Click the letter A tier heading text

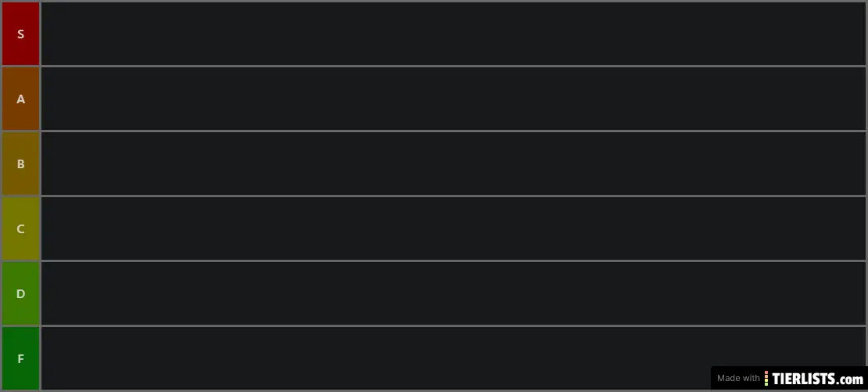click(20, 99)
